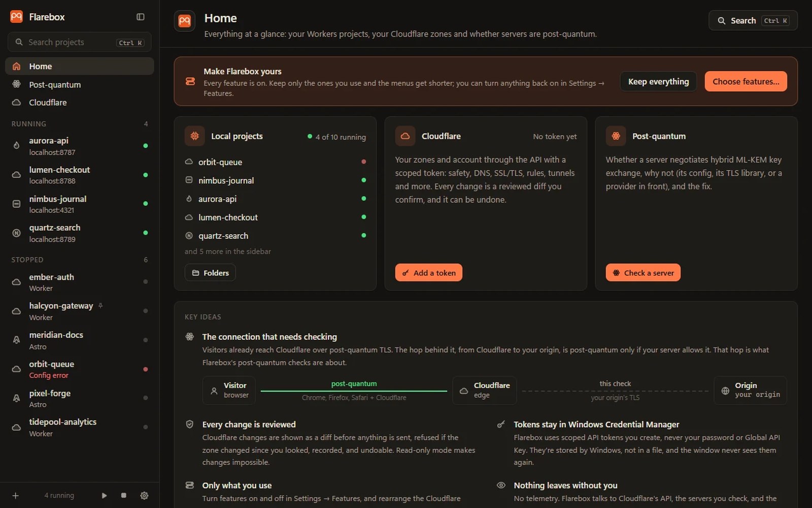Click the Cloudflare edge diagram node

tap(485, 390)
